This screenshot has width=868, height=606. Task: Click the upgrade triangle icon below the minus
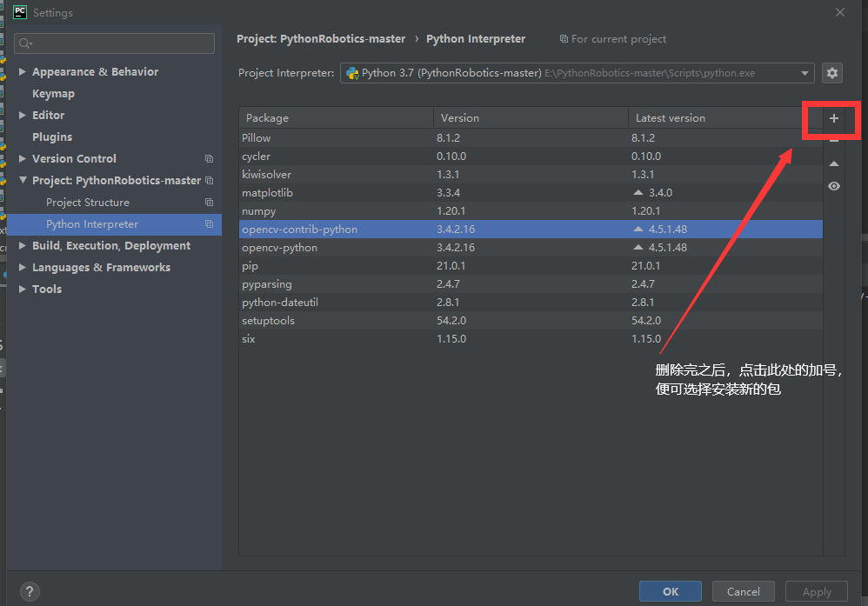(832, 163)
